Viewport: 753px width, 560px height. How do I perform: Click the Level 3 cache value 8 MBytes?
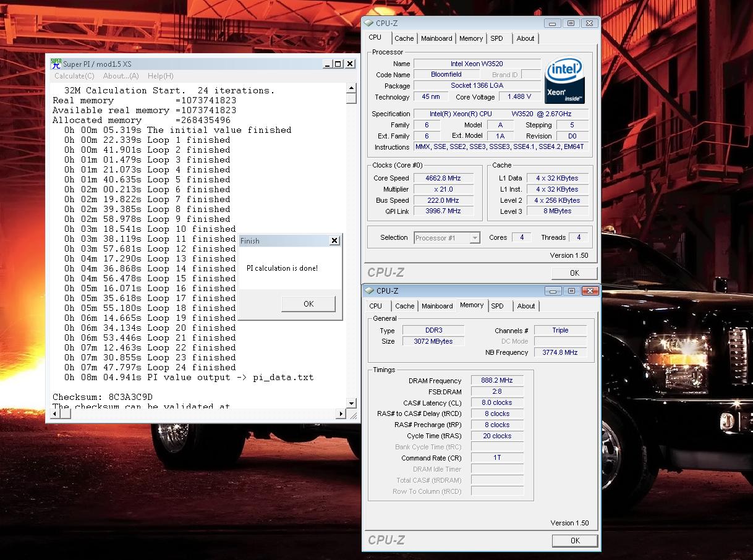point(558,211)
